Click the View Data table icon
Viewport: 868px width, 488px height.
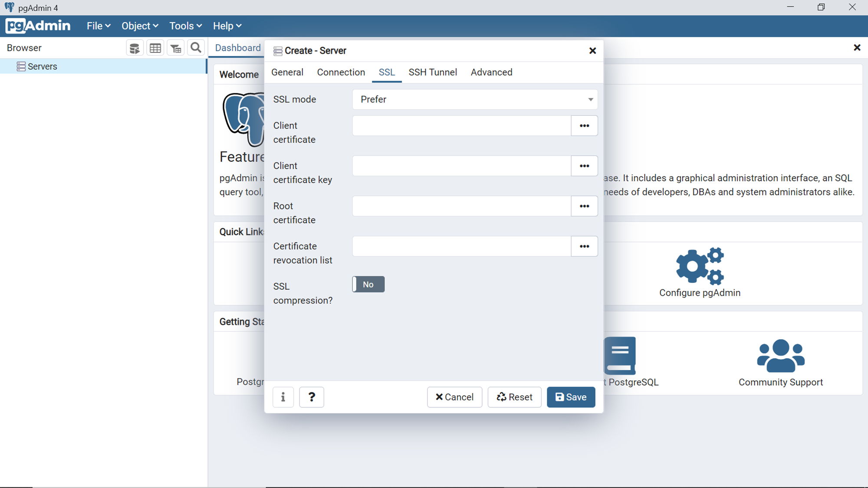tap(155, 48)
